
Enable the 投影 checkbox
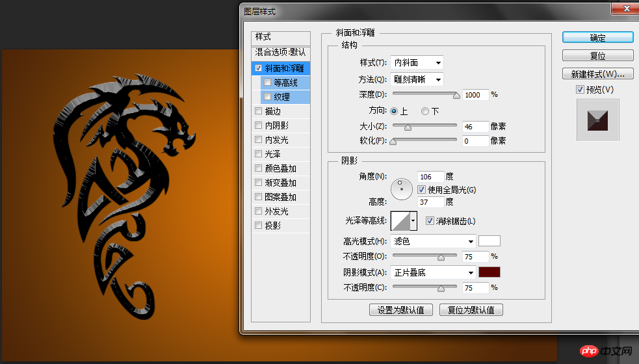pos(258,225)
